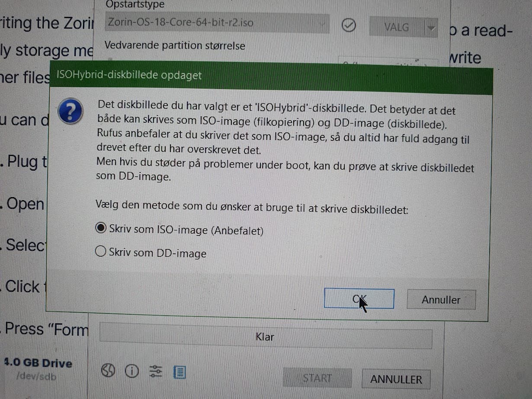
Task: Confirm the dialog with OK
Action: 359,299
